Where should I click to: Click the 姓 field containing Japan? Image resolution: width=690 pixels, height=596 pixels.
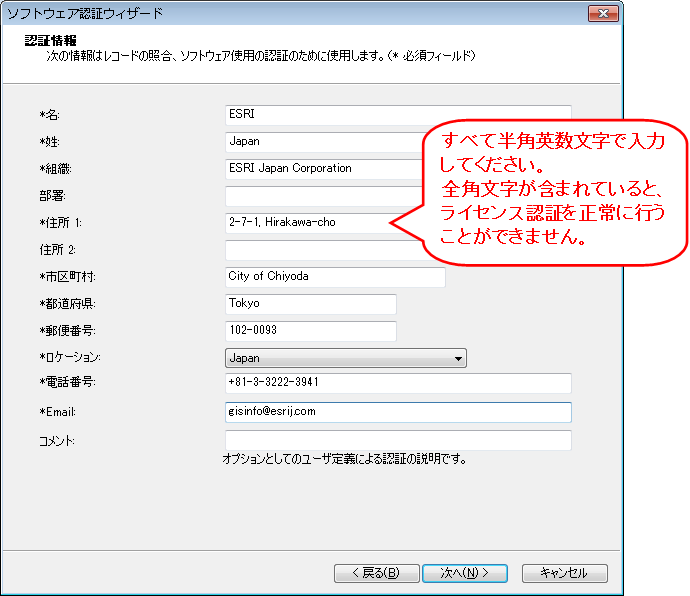coord(324,142)
